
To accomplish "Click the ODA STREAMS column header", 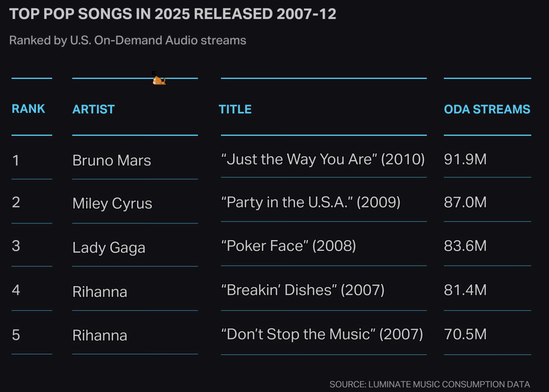I will 487,109.
